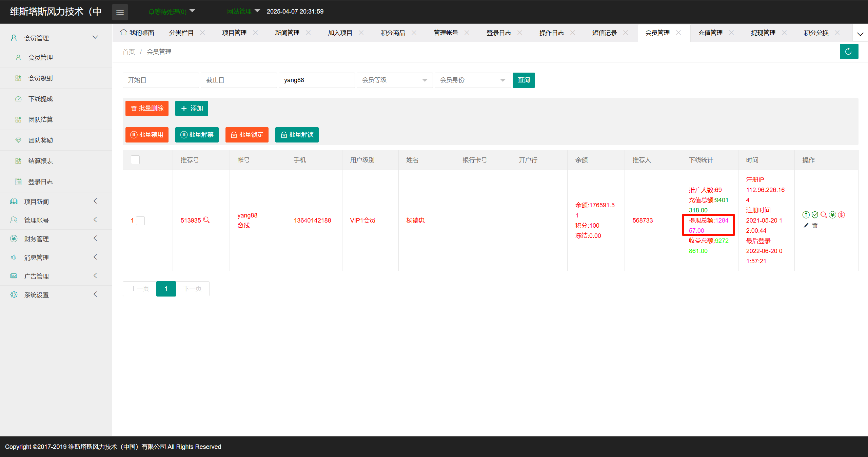Close the 充值管理 tab
Screen dimensions: 868x457
[x=731, y=33]
